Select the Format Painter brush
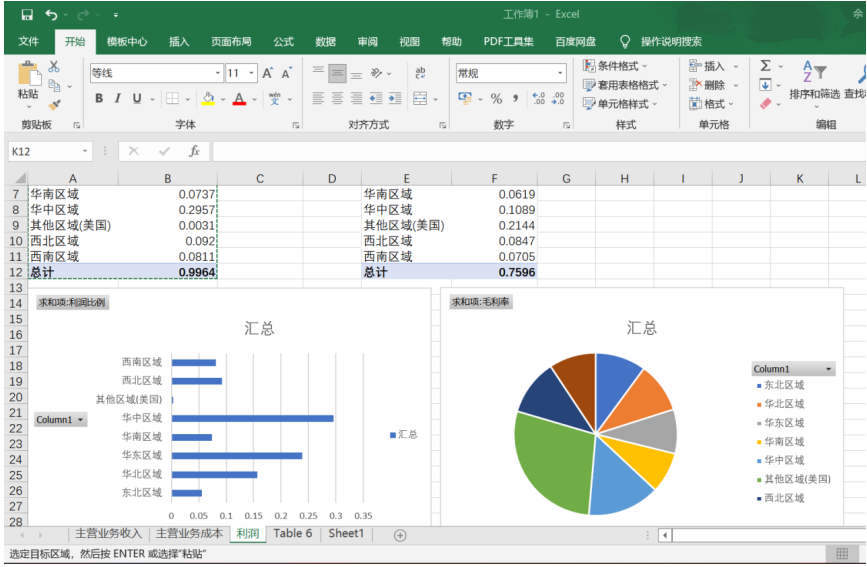Viewport: 867px width, 567px height. pos(54,104)
